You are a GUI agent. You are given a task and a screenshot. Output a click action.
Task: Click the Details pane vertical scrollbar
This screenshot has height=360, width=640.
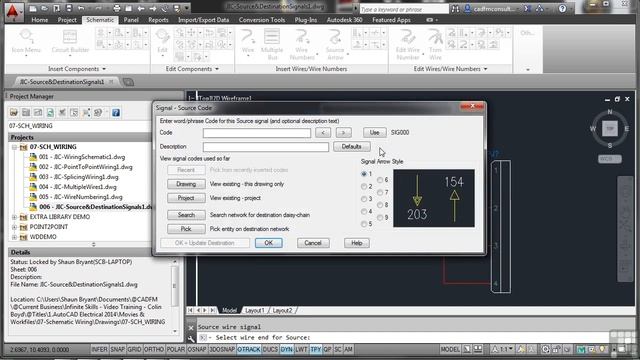pyautogui.click(x=175, y=296)
